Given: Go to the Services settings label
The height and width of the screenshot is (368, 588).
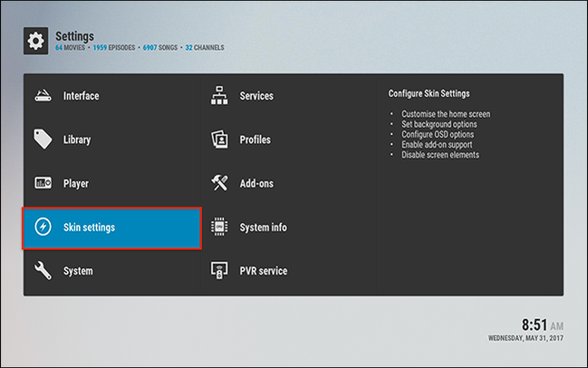Looking at the screenshot, I should point(256,96).
